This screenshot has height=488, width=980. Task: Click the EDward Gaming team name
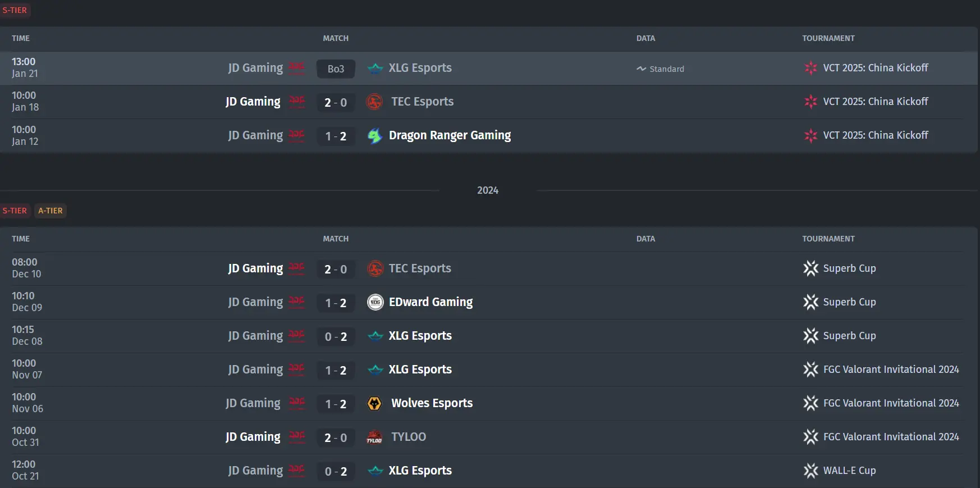[431, 302]
